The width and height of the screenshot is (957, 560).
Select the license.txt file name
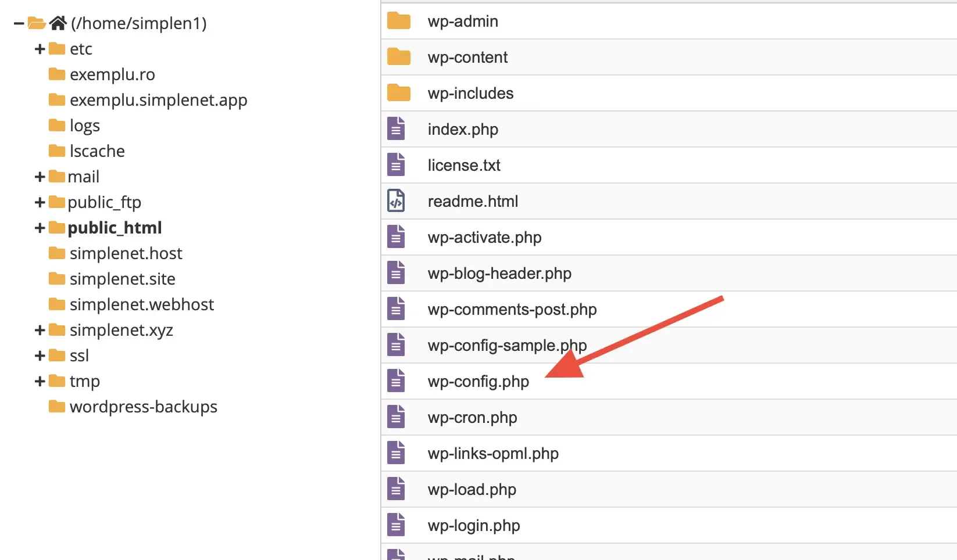click(464, 165)
